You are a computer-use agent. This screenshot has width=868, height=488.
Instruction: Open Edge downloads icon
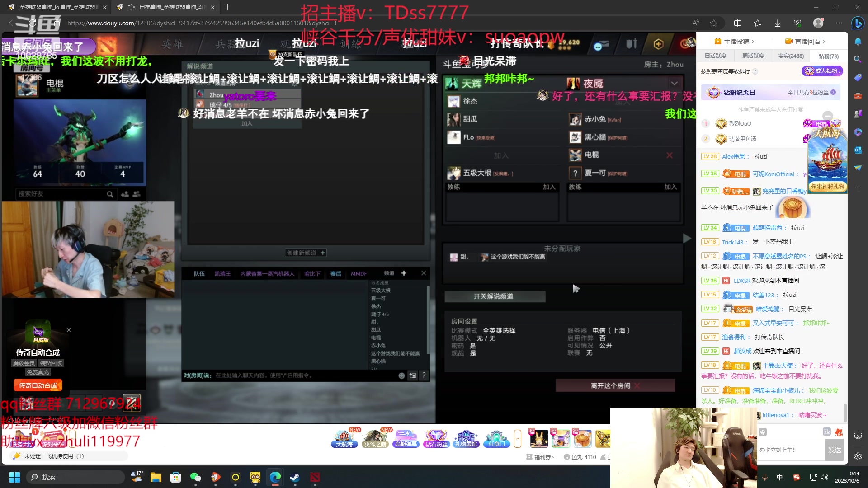[x=777, y=23]
